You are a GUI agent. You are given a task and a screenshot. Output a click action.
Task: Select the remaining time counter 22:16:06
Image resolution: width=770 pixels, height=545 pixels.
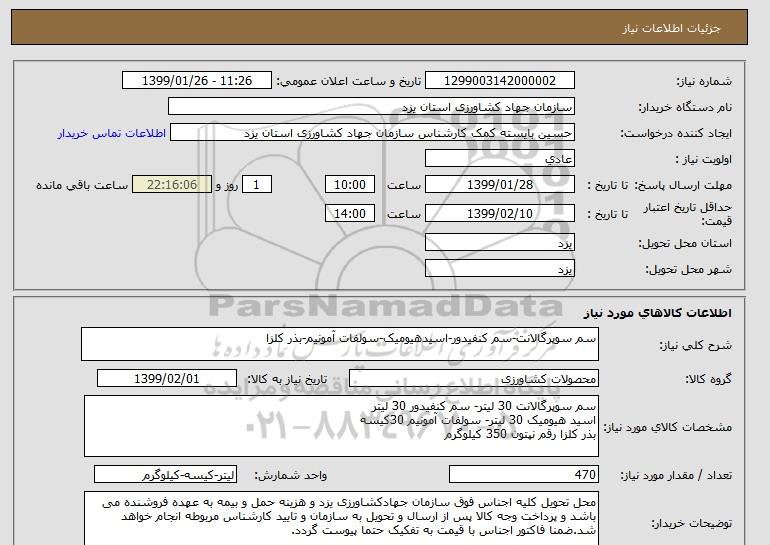(x=172, y=185)
